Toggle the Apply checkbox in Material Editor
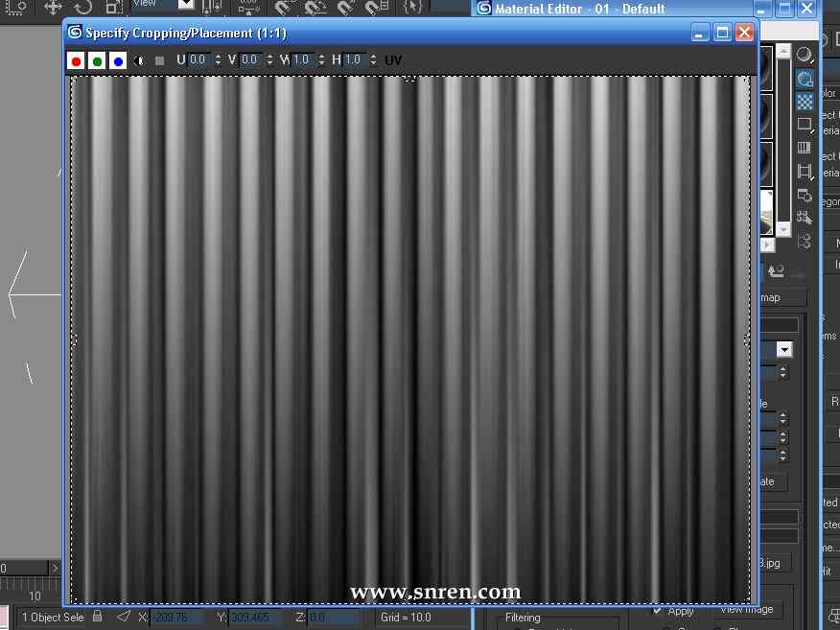 tap(657, 610)
